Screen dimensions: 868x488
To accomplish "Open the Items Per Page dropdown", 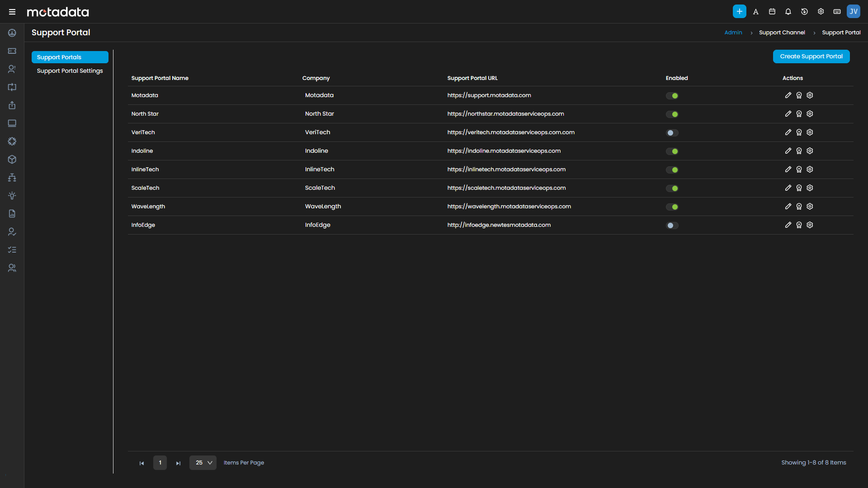I will click(203, 463).
